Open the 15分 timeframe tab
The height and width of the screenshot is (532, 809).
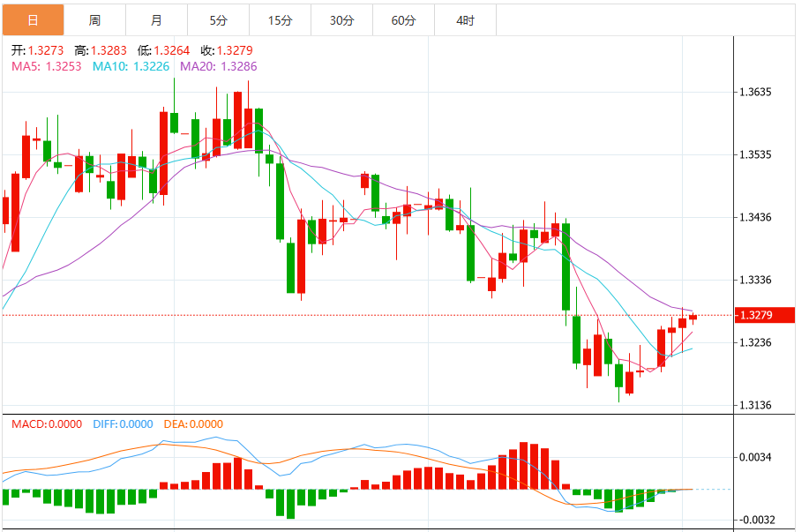(281, 20)
